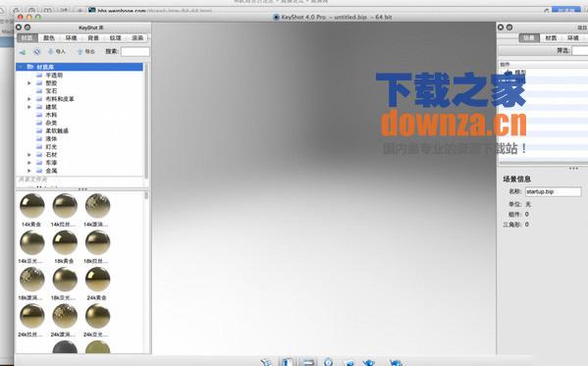Open the 纹理 library tab
Viewport: 588px width, 366px height.
(115, 38)
